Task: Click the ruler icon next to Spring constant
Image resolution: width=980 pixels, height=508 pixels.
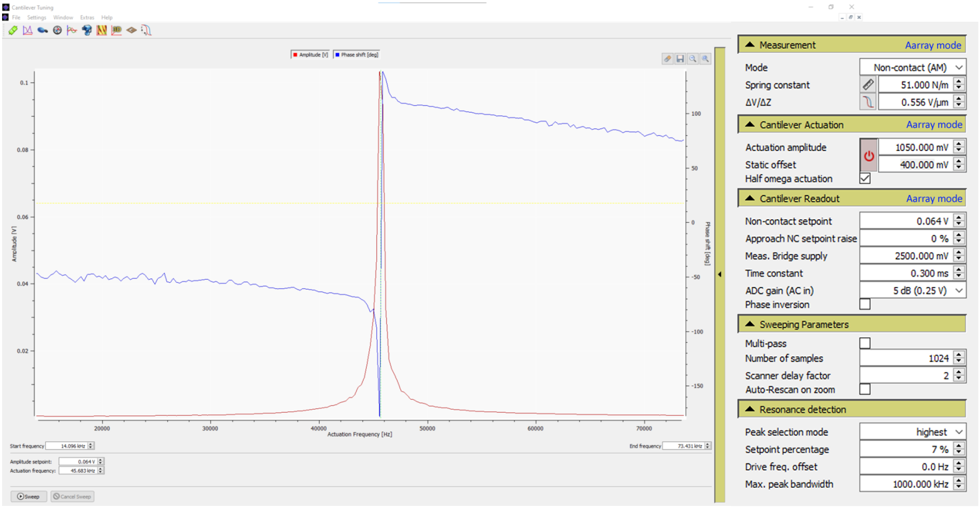Action: (x=868, y=84)
